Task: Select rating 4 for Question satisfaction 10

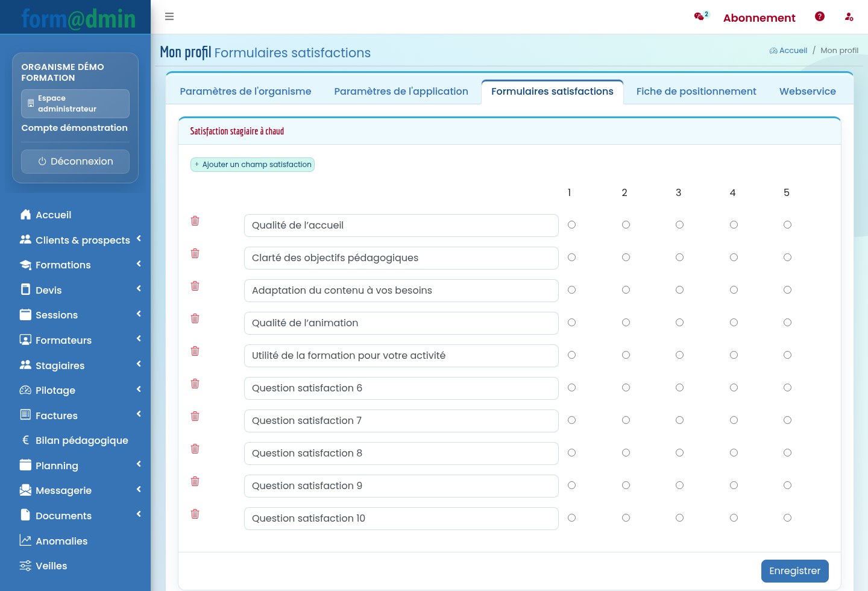Action: pyautogui.click(x=734, y=518)
